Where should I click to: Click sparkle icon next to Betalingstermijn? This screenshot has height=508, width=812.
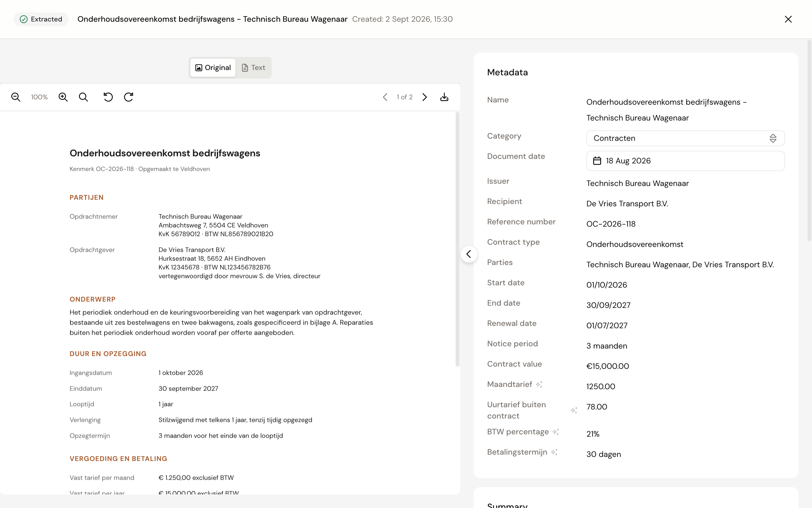point(554,452)
